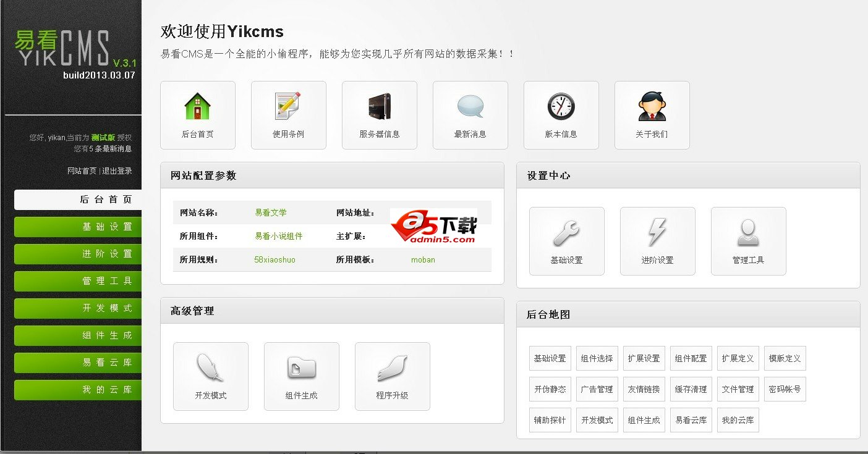Open the 组件生成 folder icon in 高级管理
Screen dimensions: 868x454
pyautogui.click(x=302, y=376)
